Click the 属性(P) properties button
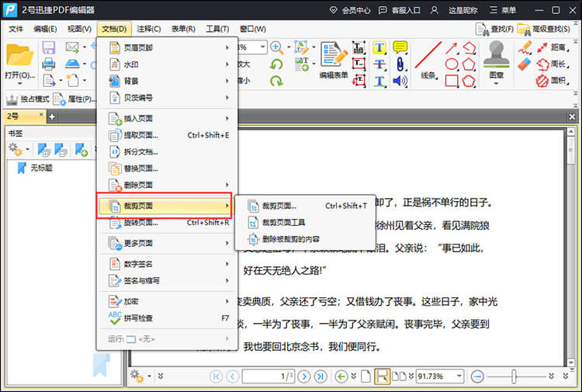This screenshot has width=582, height=392. click(74, 99)
